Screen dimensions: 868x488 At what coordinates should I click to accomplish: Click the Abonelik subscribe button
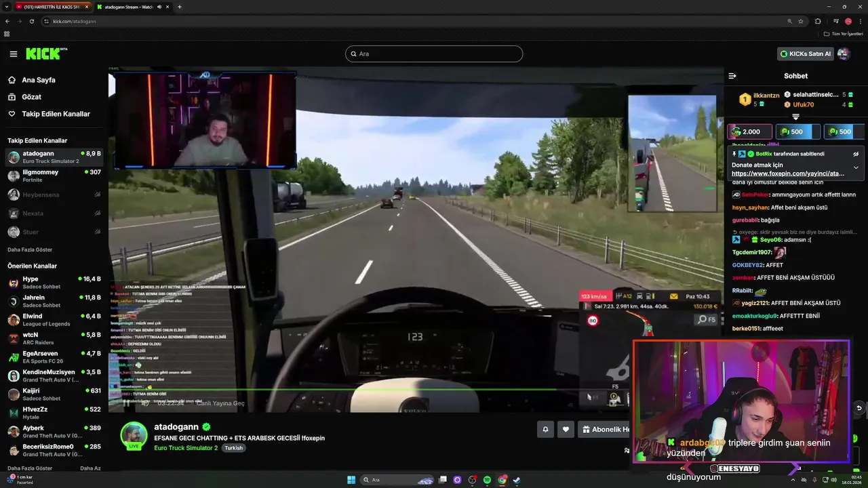coord(605,429)
